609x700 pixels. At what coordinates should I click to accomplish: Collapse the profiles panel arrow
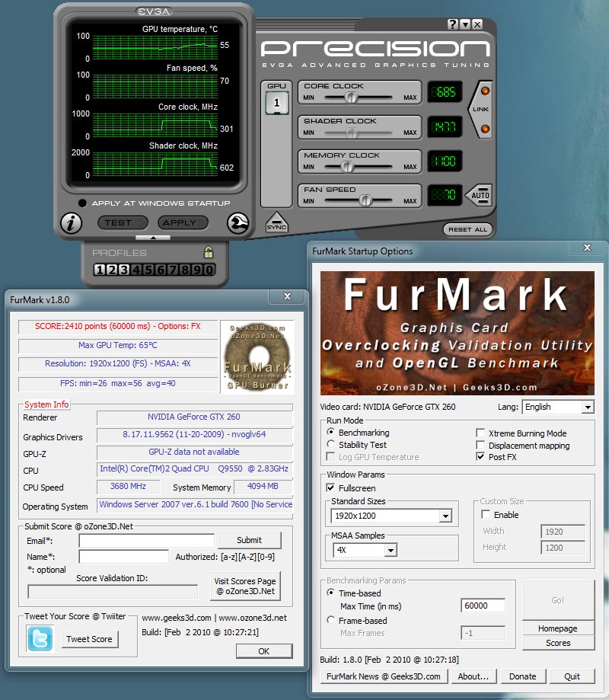153,238
